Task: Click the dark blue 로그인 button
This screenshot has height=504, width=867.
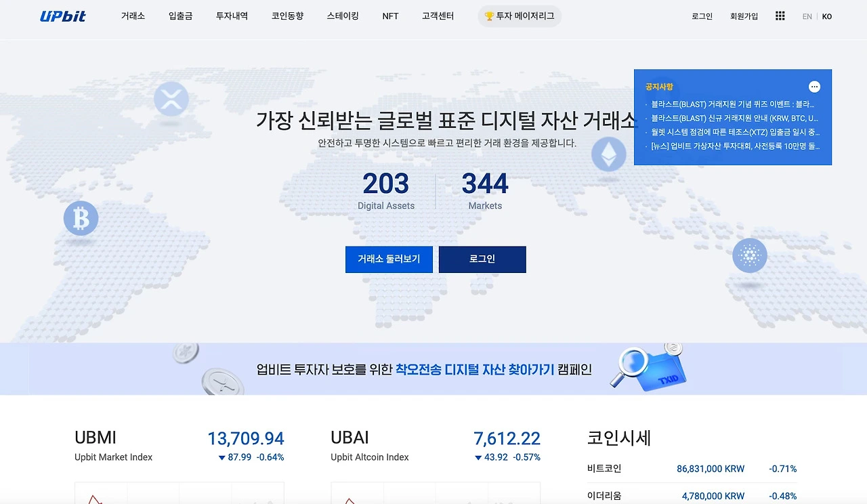Action: 482,259
